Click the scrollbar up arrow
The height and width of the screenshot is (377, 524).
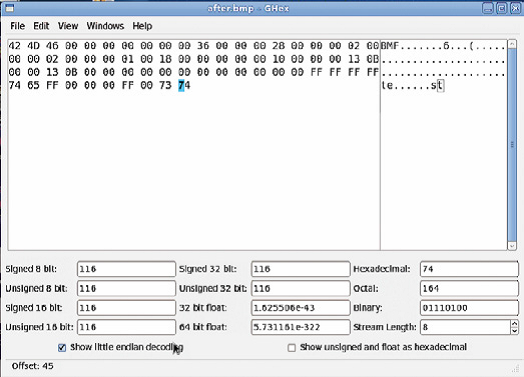pos(512,44)
